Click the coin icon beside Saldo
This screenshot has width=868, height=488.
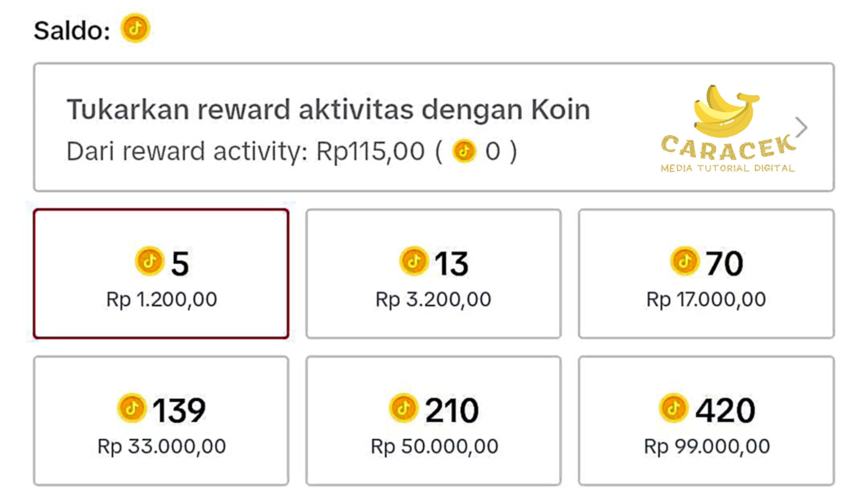point(135,28)
